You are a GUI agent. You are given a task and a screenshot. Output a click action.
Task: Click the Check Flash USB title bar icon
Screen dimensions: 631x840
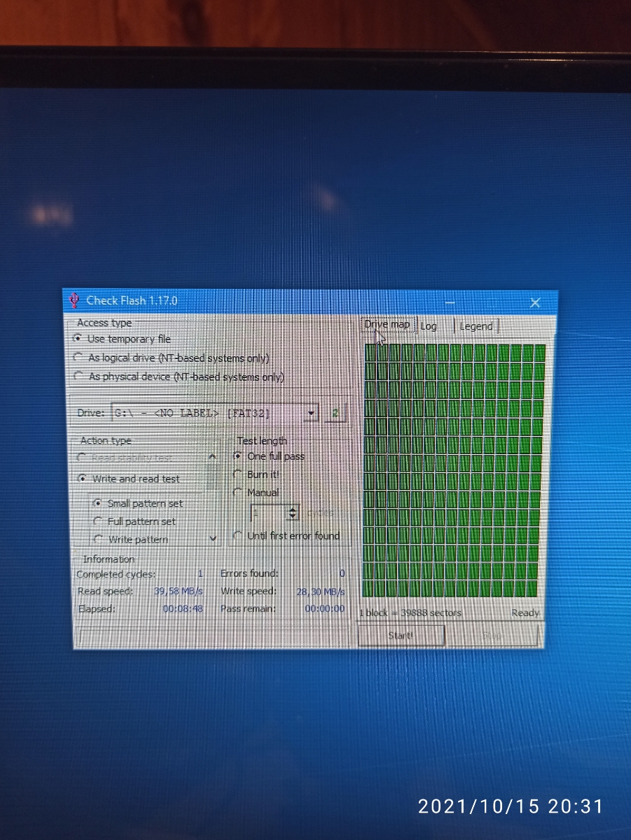pyautogui.click(x=74, y=301)
